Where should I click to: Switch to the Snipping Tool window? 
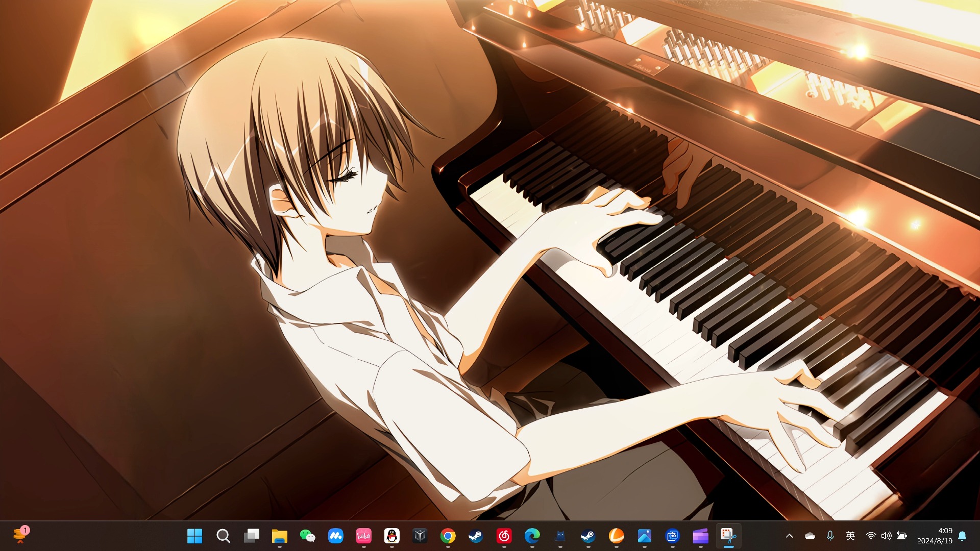728,536
